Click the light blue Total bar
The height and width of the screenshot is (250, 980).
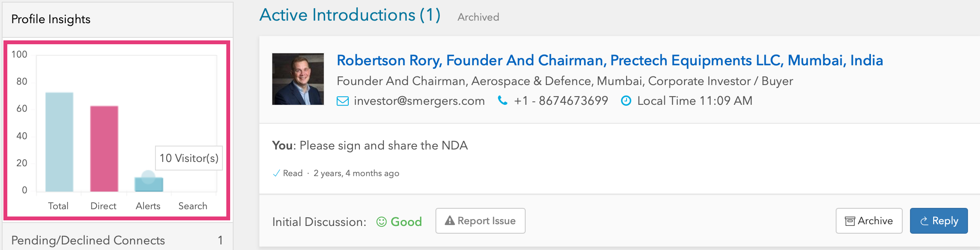pos(59,142)
